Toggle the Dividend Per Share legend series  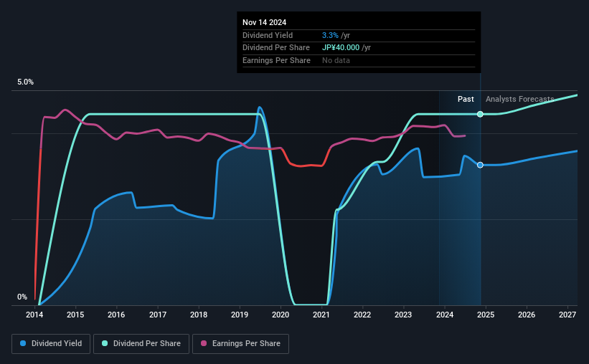click(x=141, y=344)
